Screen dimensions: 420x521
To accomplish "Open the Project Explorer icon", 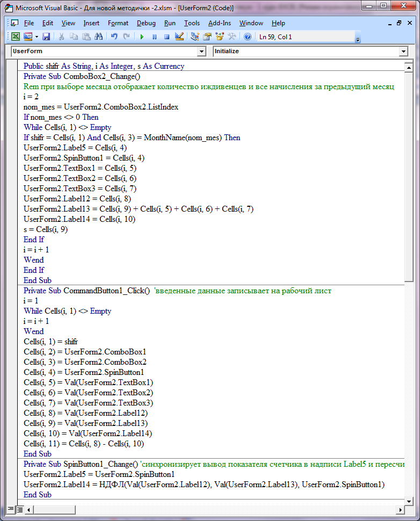I will 195,37.
